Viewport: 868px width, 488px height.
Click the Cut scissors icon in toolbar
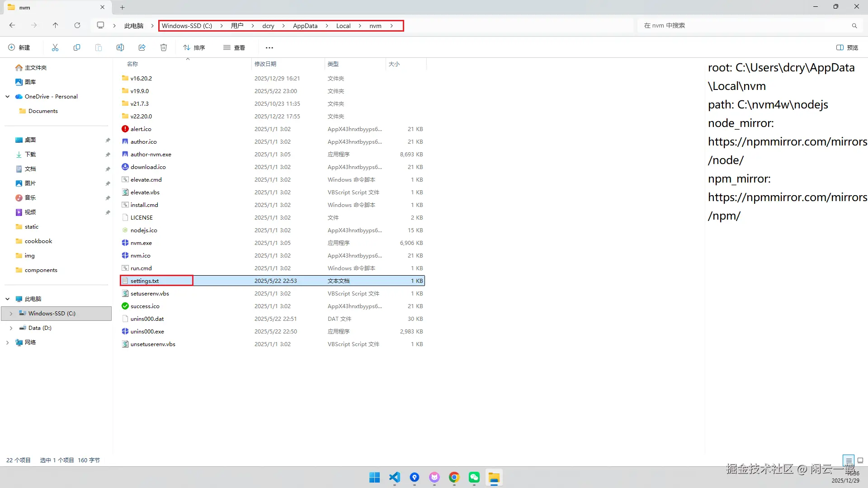55,47
